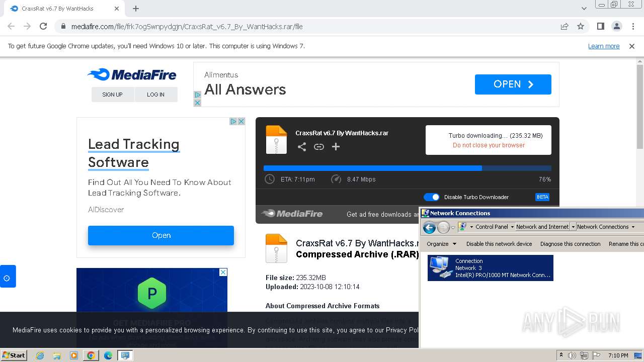Image resolution: width=644 pixels, height=362 pixels.
Task: Click the download clock ETA icon
Action: 270,179
